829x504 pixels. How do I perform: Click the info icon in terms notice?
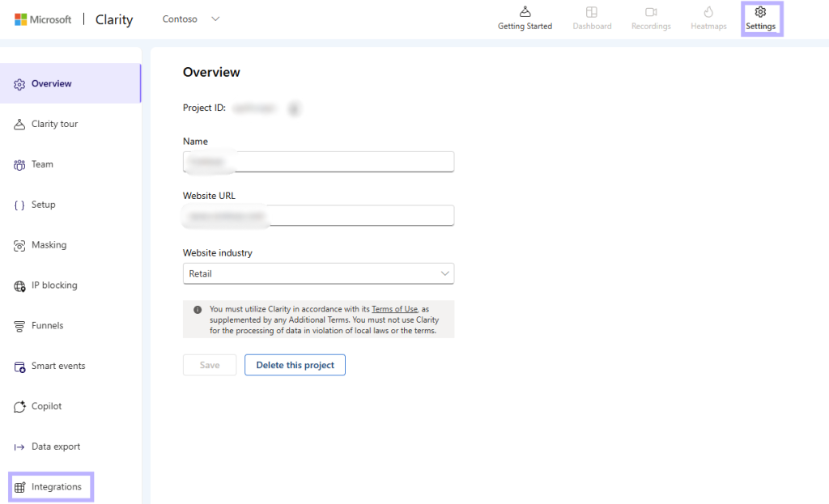tap(198, 310)
